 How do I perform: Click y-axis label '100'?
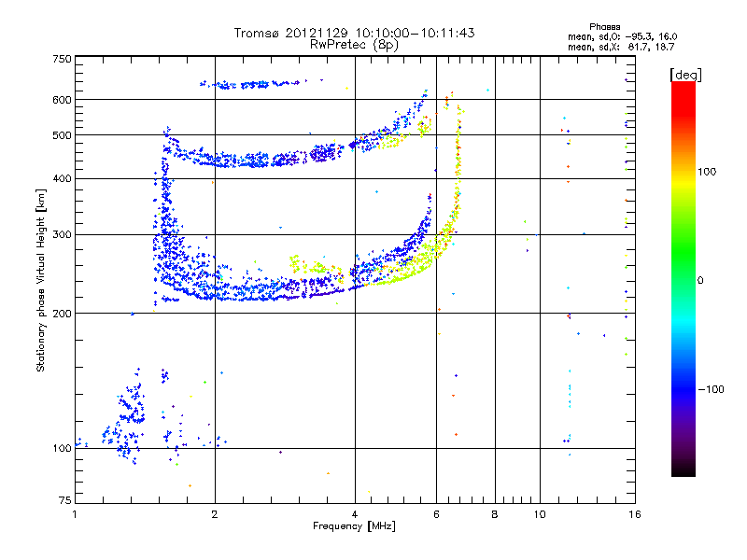coord(62,448)
